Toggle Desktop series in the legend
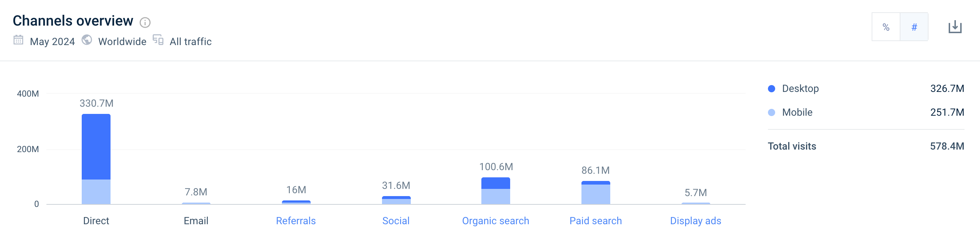This screenshot has width=980, height=248. click(800, 89)
